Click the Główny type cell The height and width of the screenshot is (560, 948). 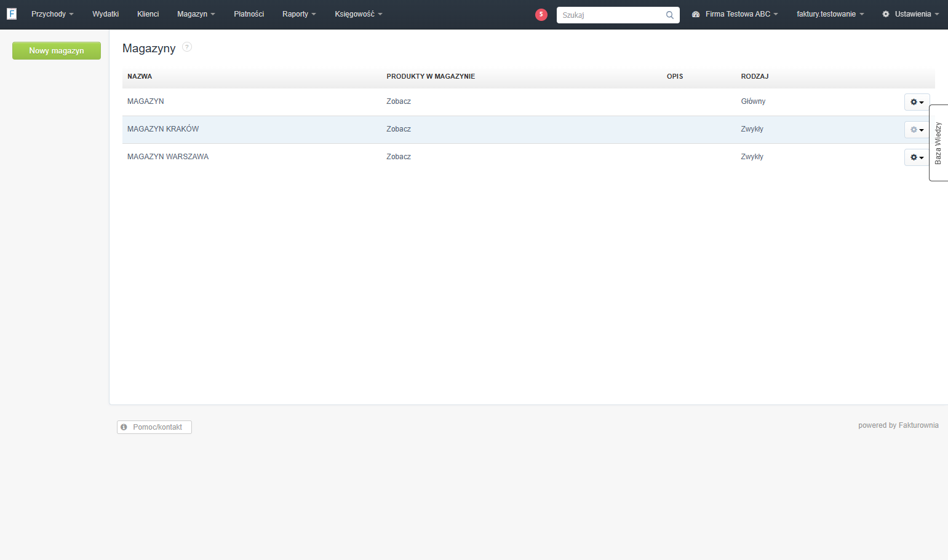[x=753, y=101]
